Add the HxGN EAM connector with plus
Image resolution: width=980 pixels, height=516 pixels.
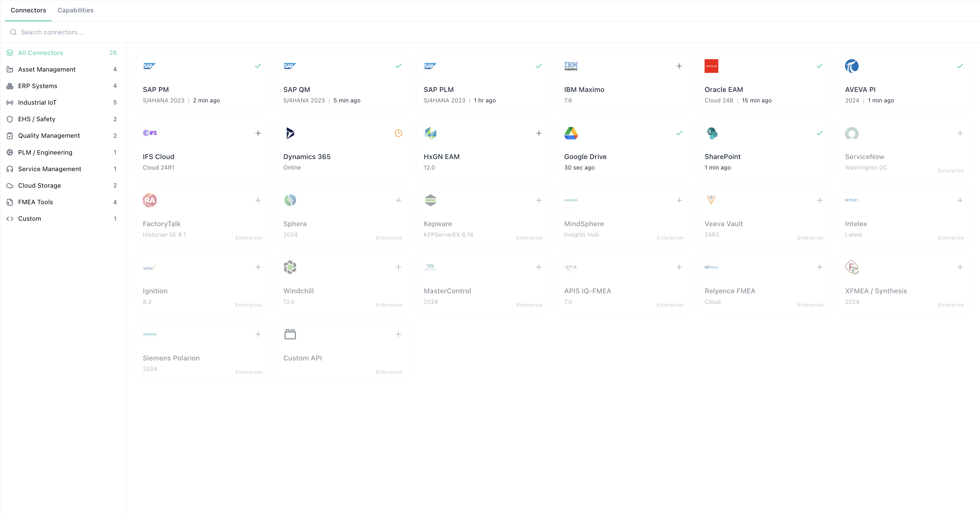[x=539, y=133]
